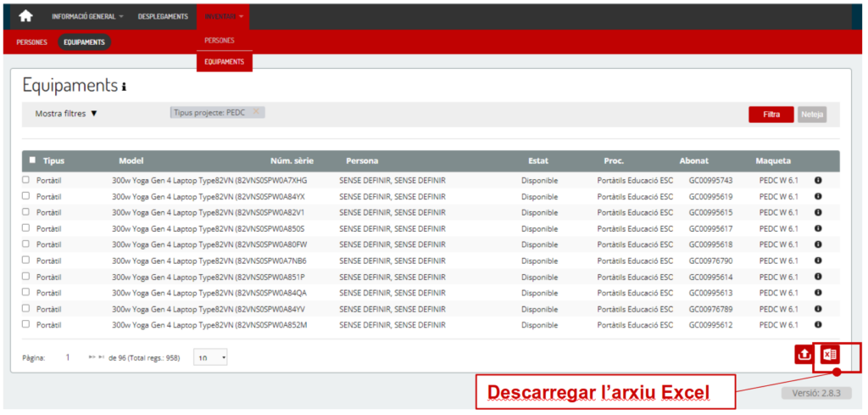
Task: Download the Excel file via the Excel icon
Action: (x=830, y=356)
